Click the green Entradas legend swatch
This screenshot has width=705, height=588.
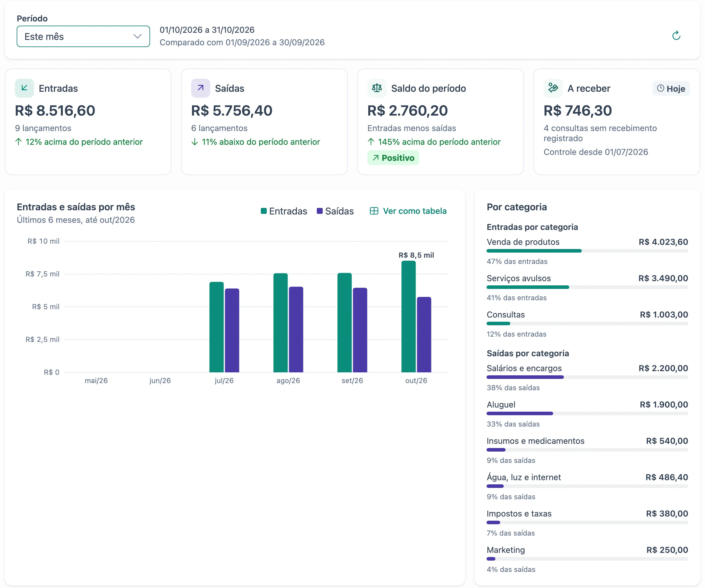click(x=263, y=211)
